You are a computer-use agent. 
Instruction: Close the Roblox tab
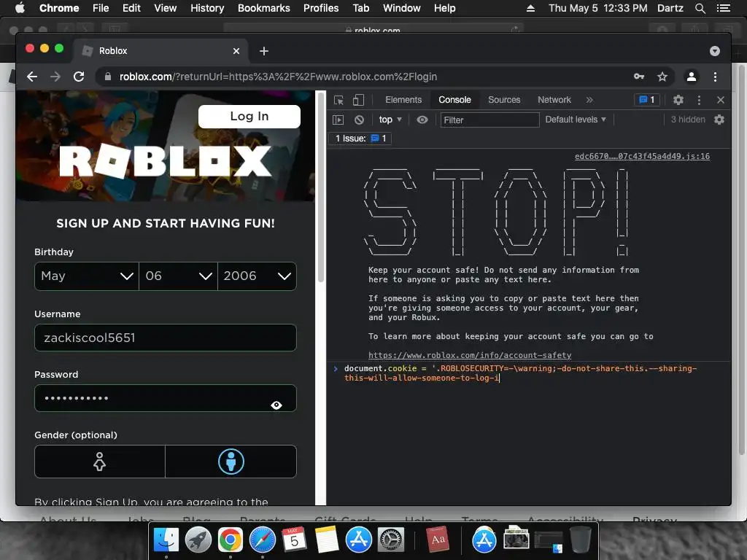click(236, 51)
